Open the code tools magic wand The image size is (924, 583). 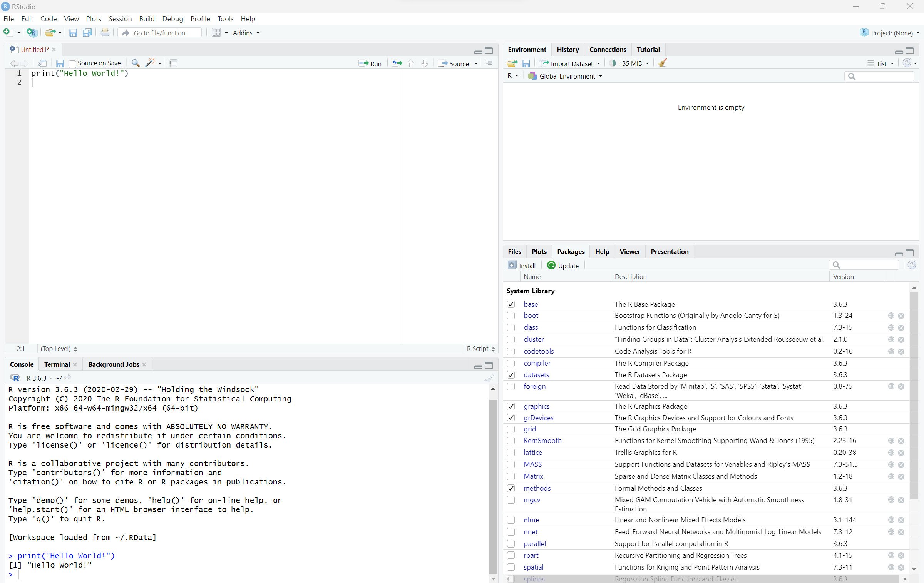tap(151, 63)
